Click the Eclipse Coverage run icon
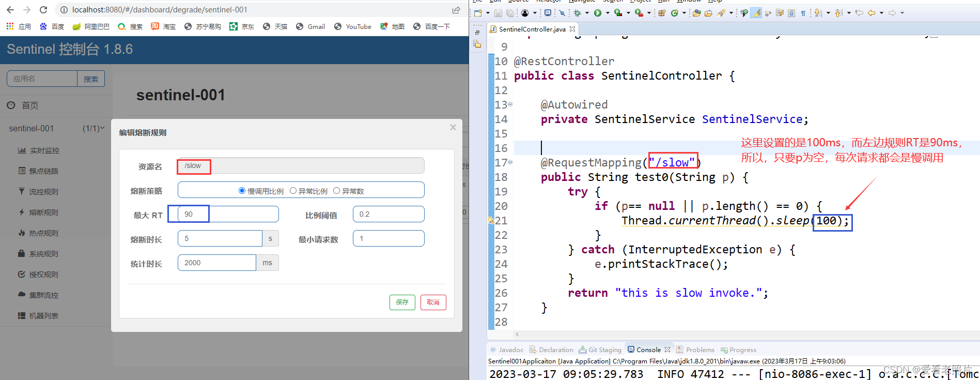Screen dimensions: 980x380 tap(618, 13)
